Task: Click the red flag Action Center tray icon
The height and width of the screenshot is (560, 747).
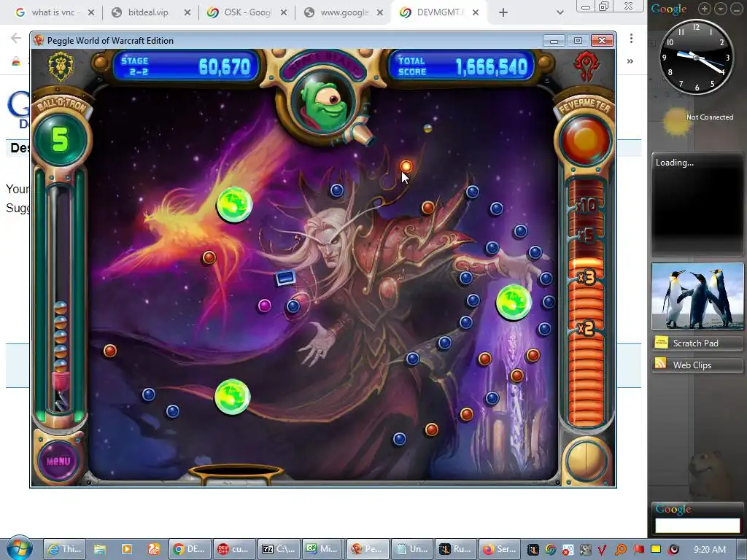Action: (638, 550)
